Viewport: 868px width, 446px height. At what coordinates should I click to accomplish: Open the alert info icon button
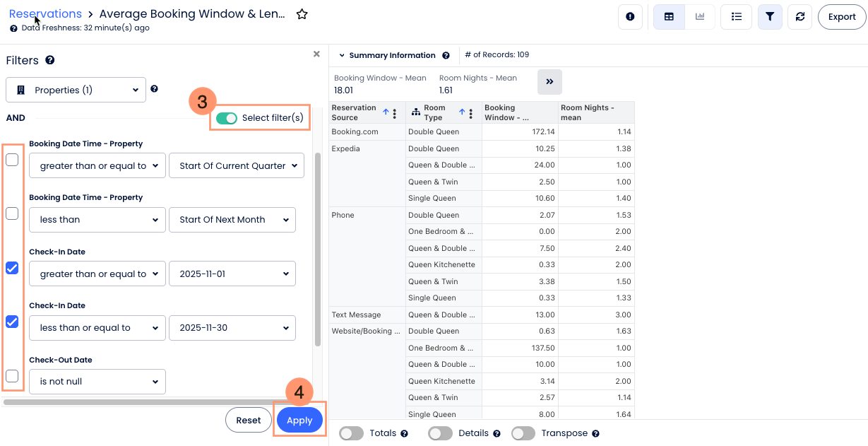(x=630, y=17)
